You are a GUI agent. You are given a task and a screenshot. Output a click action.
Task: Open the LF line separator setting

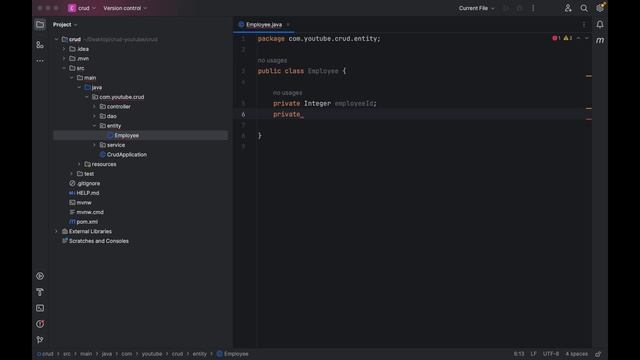point(533,354)
